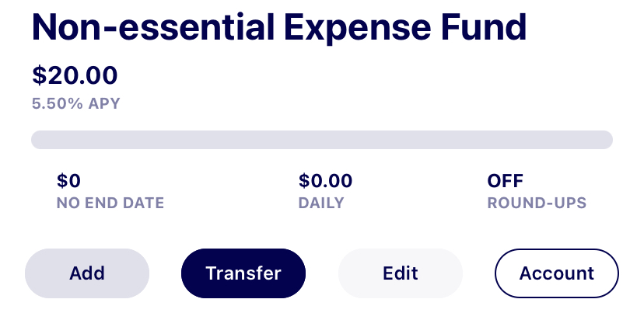The image size is (644, 320).
Task: Click the $20.00 fund balance
Action: (75, 75)
